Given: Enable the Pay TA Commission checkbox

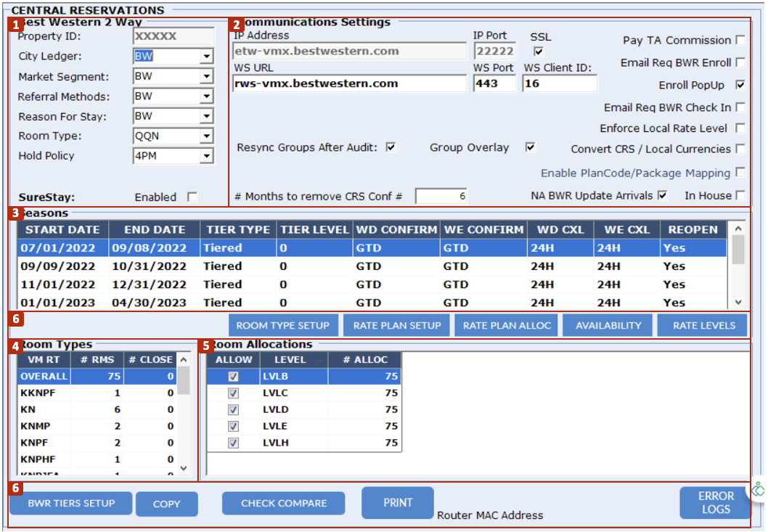Looking at the screenshot, I should pyautogui.click(x=740, y=40).
